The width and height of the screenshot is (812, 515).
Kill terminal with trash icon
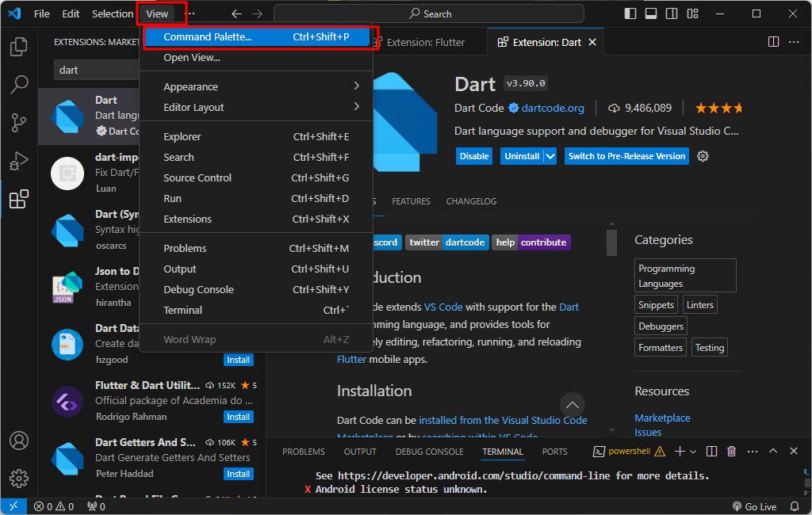point(731,452)
